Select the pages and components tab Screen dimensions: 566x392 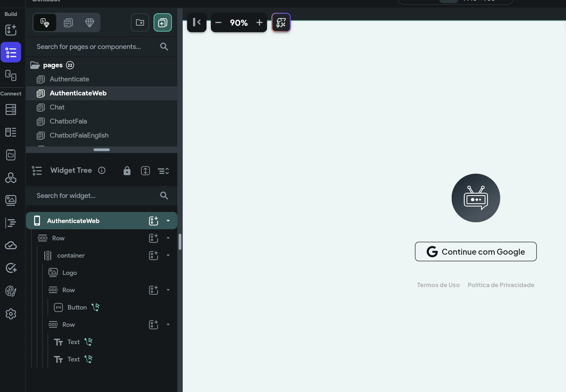pyautogui.click(x=45, y=22)
